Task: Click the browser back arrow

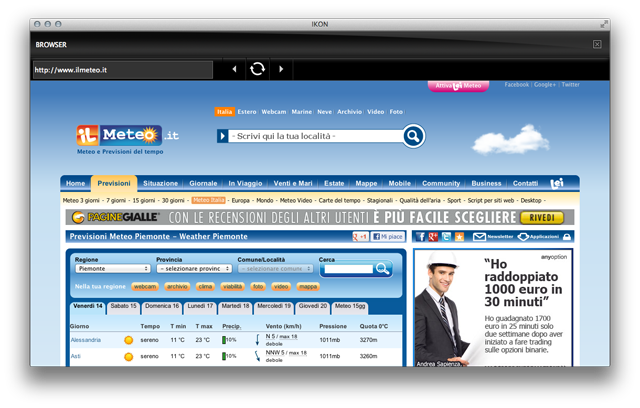Action: click(x=234, y=69)
